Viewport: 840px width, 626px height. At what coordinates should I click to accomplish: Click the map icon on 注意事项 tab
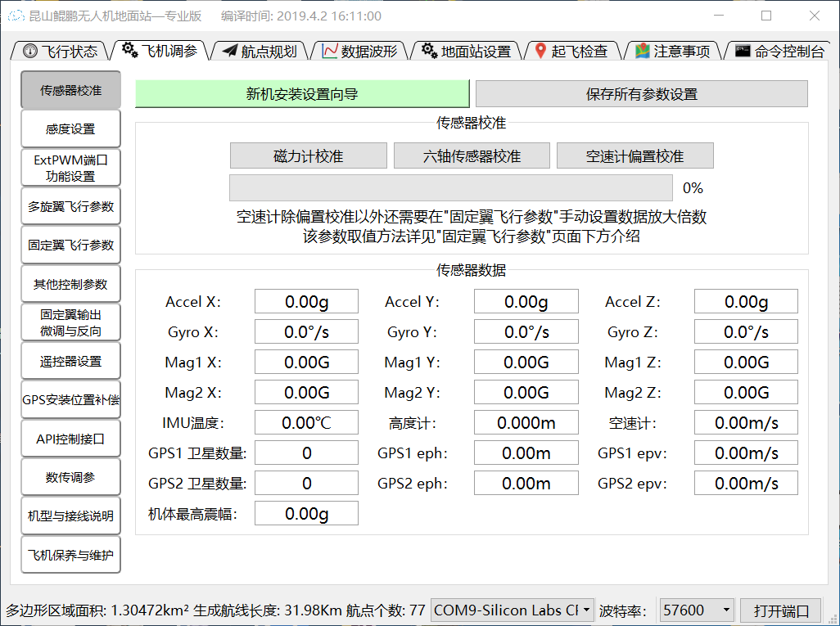pos(642,52)
